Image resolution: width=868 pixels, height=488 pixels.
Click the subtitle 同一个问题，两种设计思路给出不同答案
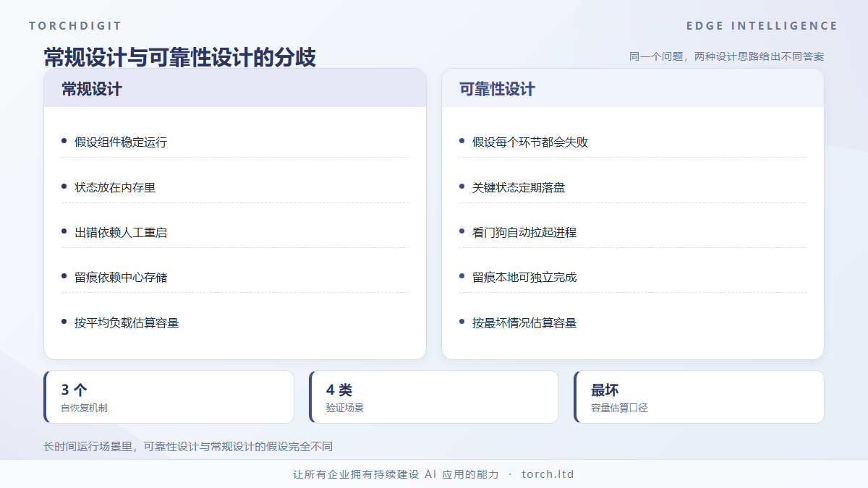click(x=726, y=56)
